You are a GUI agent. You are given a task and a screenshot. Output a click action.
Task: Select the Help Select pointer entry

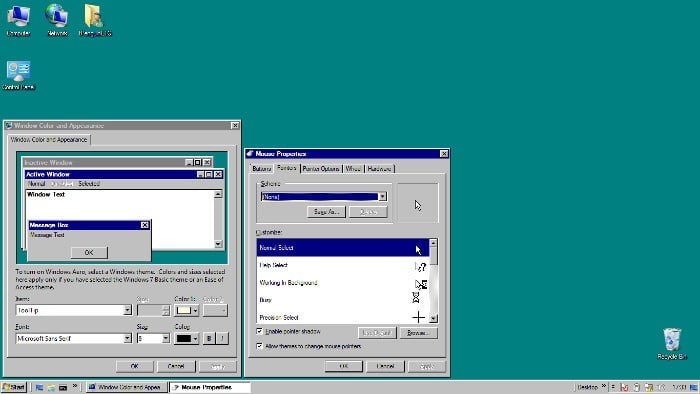(x=342, y=265)
